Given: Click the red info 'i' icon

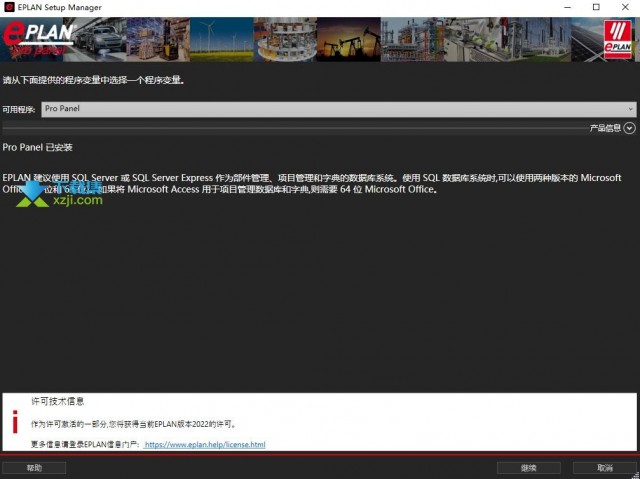Looking at the screenshot, I should (x=15, y=421).
